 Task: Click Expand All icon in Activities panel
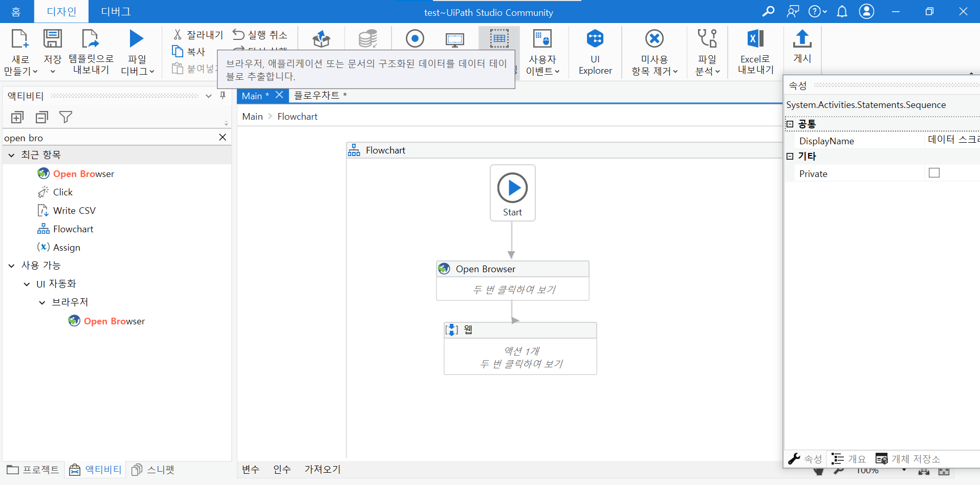17,118
